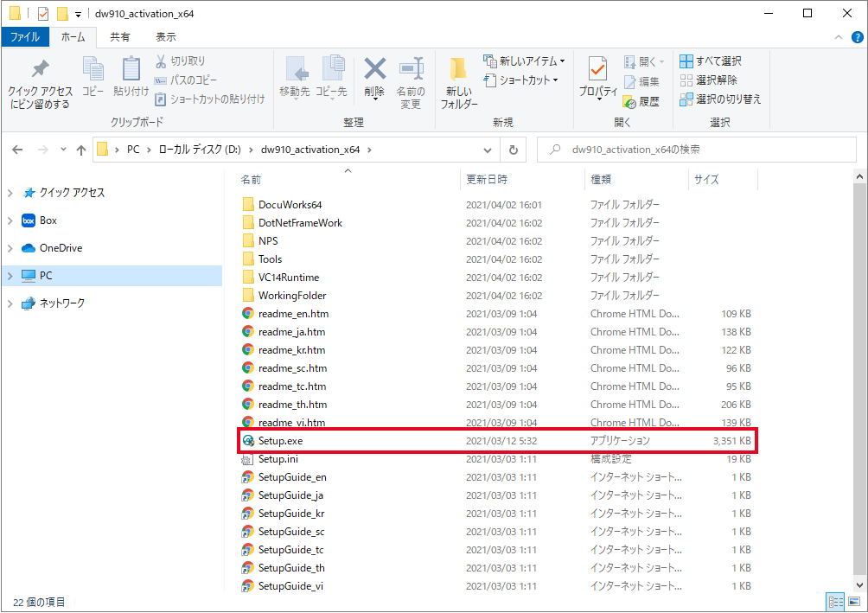Switch to large icons view in status bar
Screen dimensions: 868x613
854,602
